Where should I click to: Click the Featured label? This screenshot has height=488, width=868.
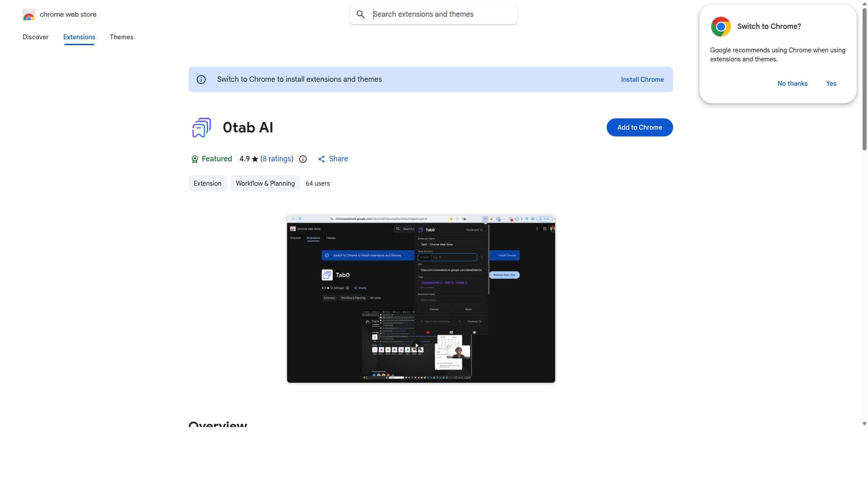pyautogui.click(x=217, y=159)
